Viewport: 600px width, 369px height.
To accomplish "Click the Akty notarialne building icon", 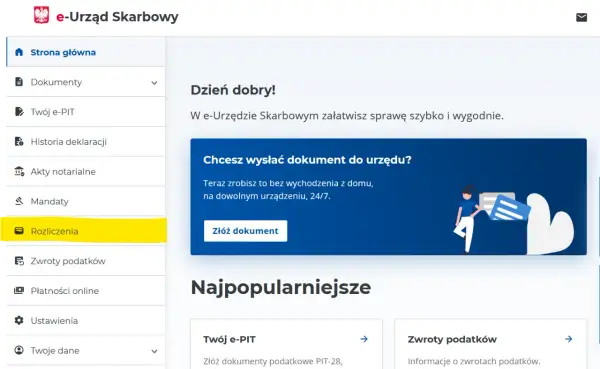I will [19, 171].
